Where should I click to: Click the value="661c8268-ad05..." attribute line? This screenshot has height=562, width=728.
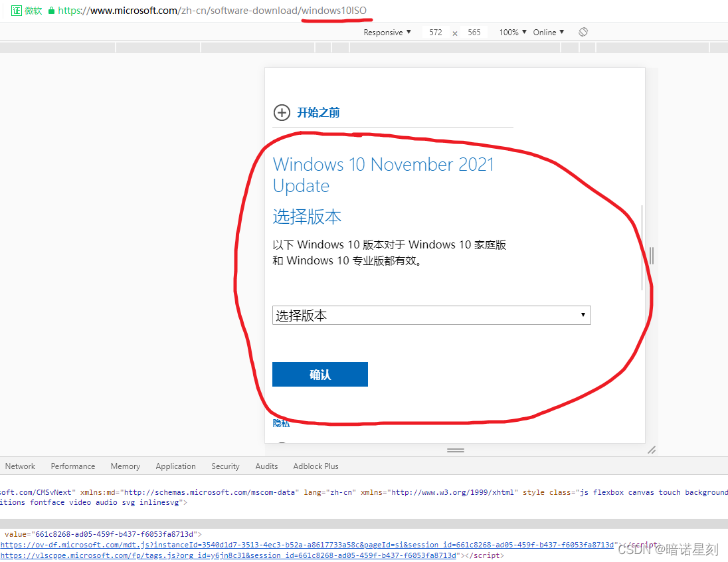103,534
